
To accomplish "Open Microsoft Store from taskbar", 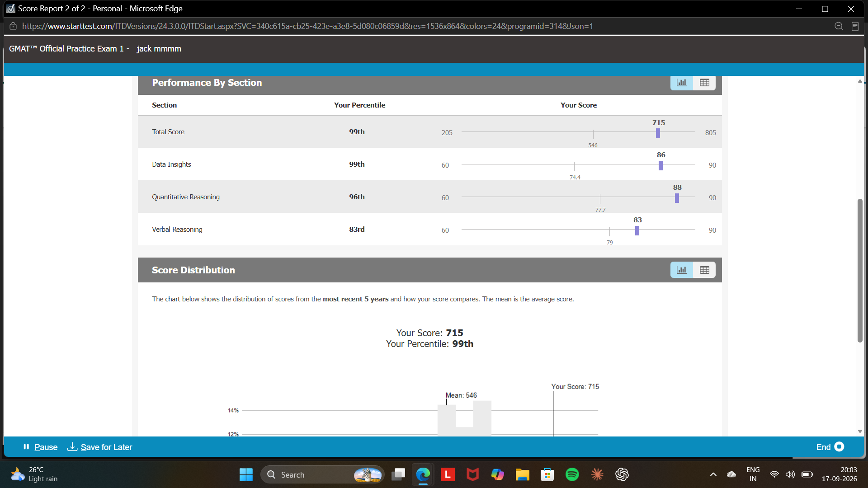I will pos(547,474).
